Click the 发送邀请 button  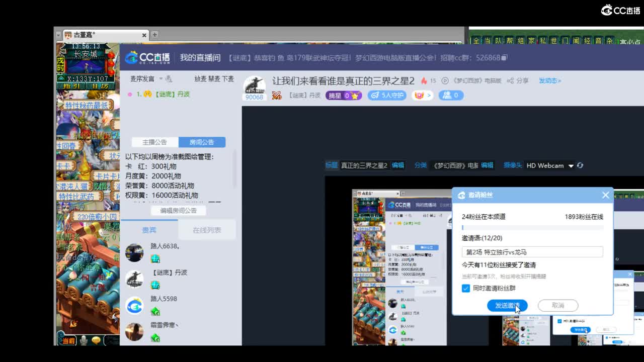click(507, 305)
